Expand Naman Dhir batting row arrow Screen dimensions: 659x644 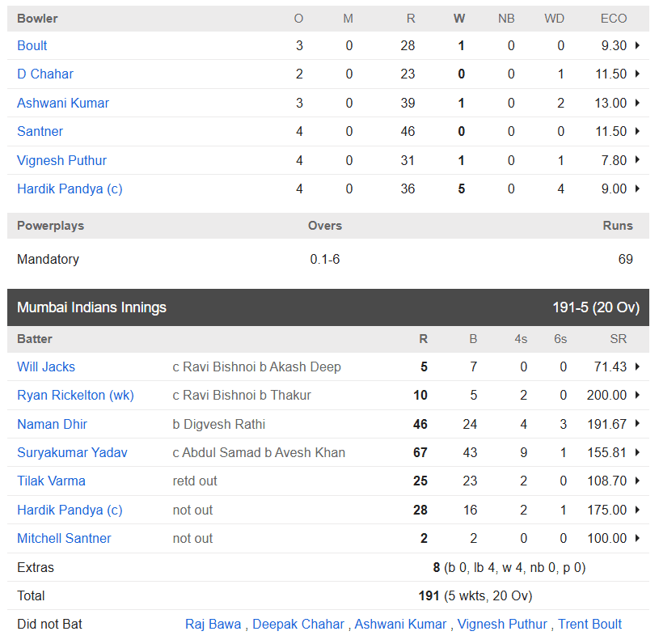637,424
